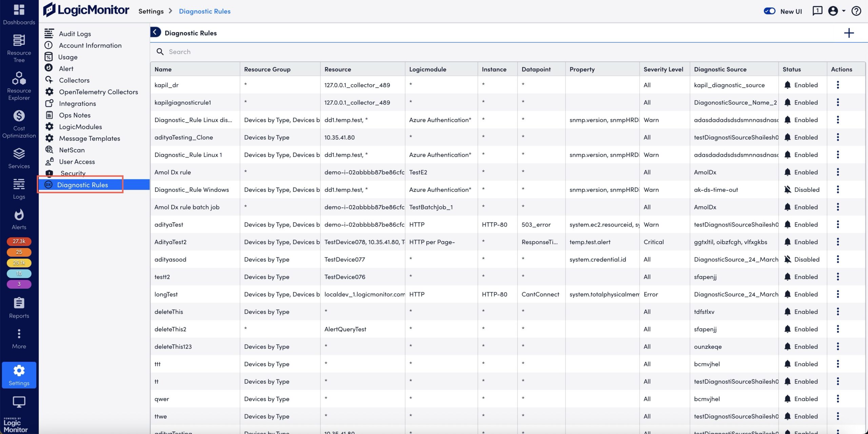Open Message Templates settings
This screenshot has width=868, height=434.
(89, 138)
